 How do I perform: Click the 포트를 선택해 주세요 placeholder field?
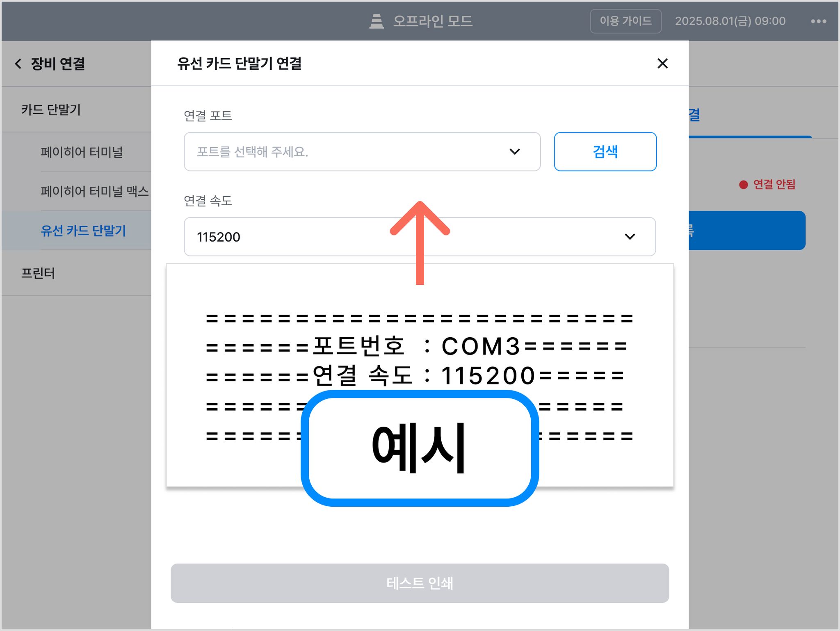tap(362, 151)
